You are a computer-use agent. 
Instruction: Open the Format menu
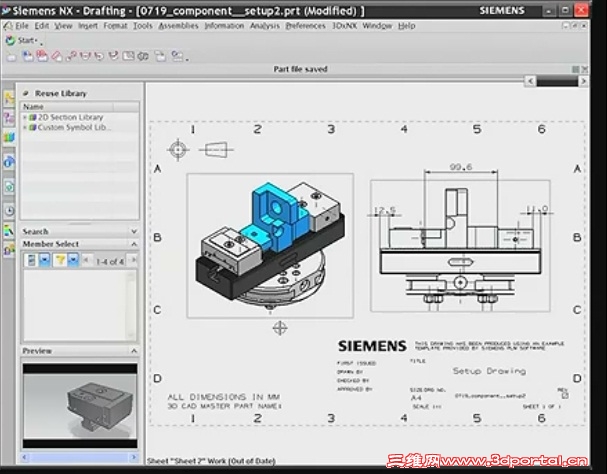point(115,26)
